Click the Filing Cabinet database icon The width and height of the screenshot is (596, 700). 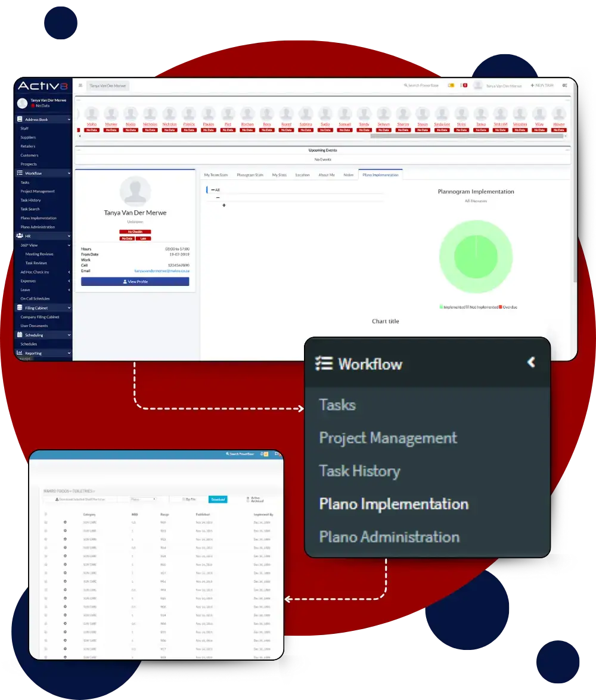click(x=20, y=308)
